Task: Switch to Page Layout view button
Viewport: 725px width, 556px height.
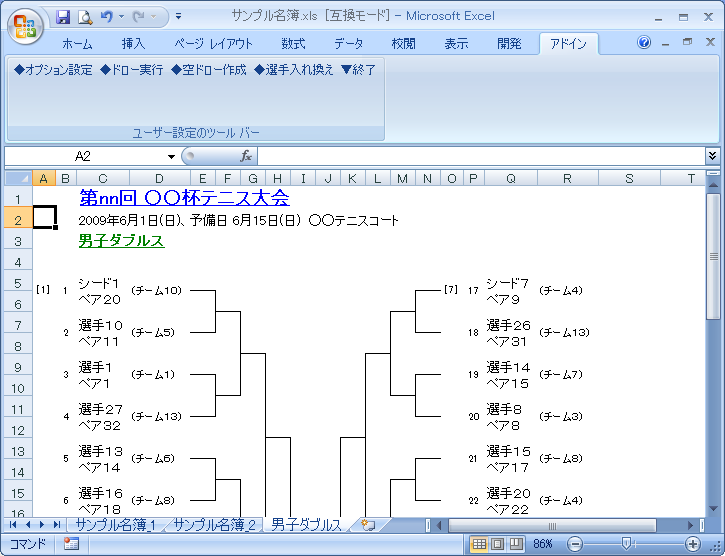Action: (497, 544)
